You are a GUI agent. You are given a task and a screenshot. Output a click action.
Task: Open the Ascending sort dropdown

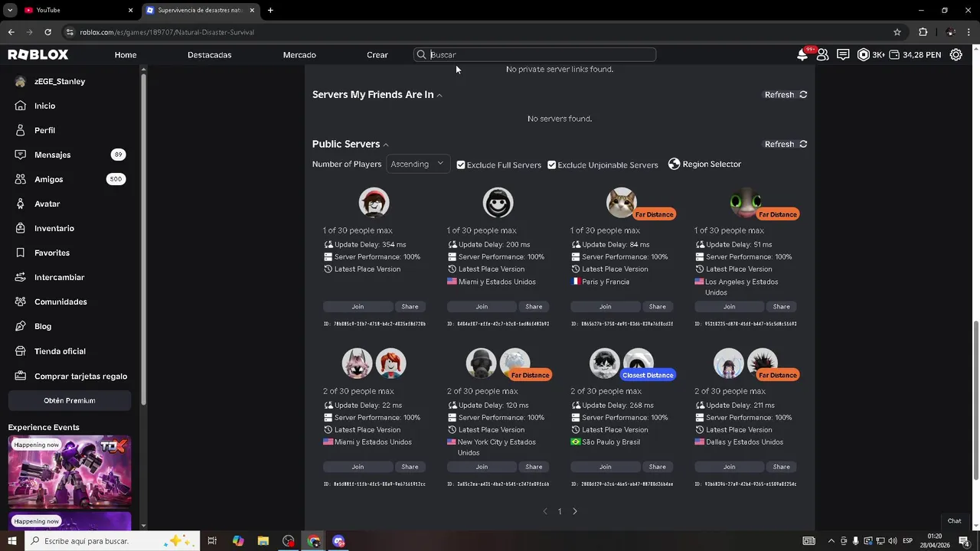[x=417, y=164]
